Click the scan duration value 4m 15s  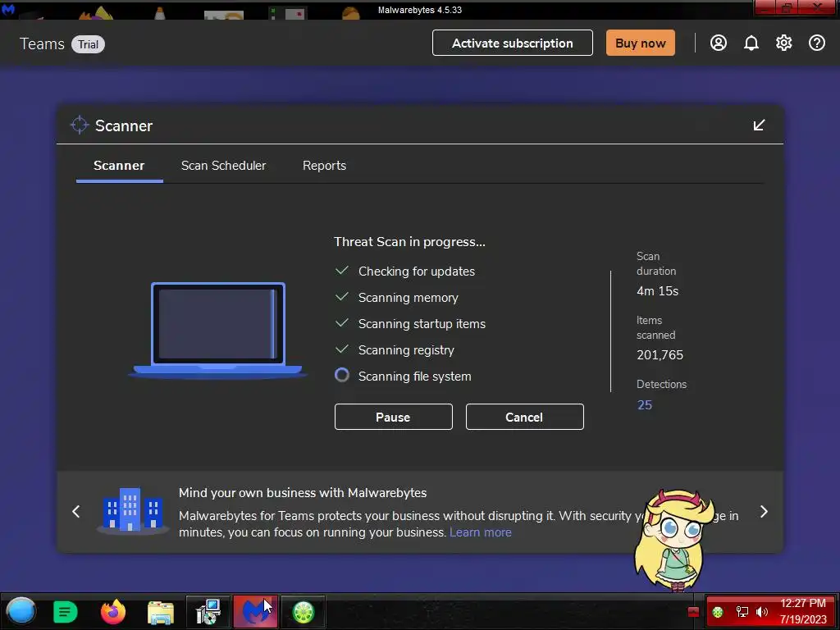pyautogui.click(x=657, y=291)
